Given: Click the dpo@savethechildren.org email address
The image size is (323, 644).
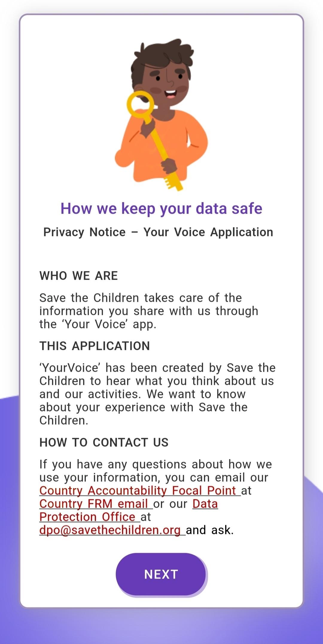Looking at the screenshot, I should (x=112, y=530).
